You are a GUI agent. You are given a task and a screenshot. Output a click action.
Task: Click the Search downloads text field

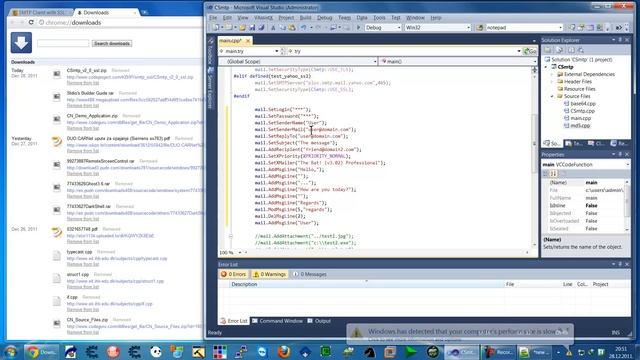click(63, 43)
